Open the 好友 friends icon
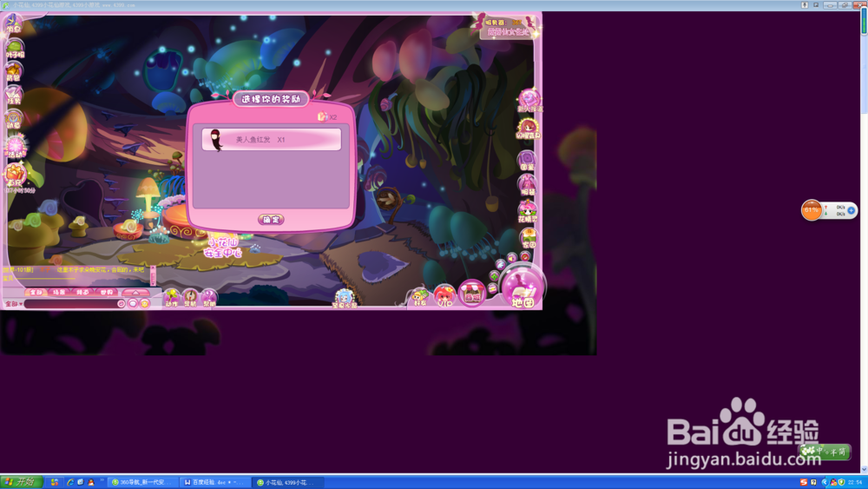Viewport: 868px width, 489px height. pyautogui.click(x=420, y=297)
